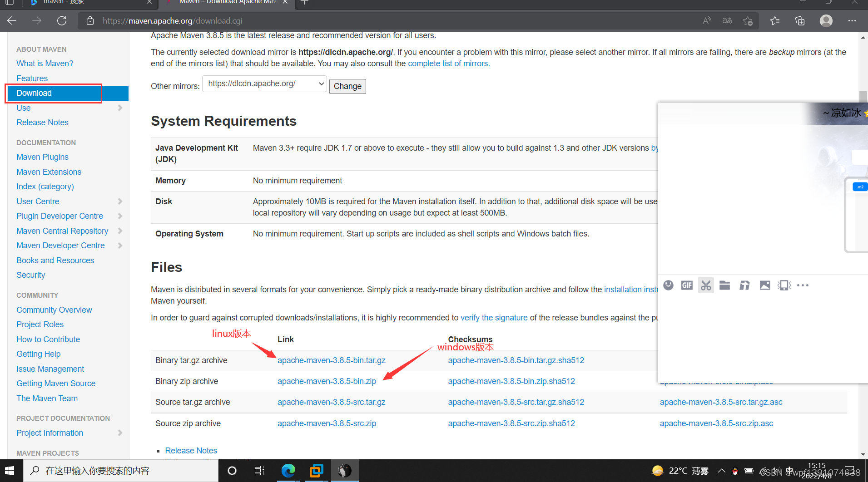Go back to previous page
The height and width of the screenshot is (482, 868).
[x=12, y=21]
